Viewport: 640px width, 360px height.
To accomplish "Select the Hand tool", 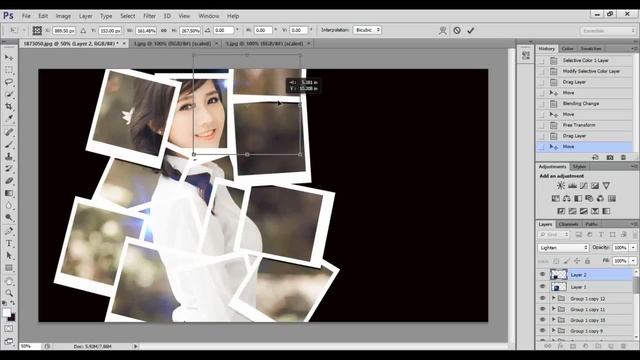I will coord(9,281).
